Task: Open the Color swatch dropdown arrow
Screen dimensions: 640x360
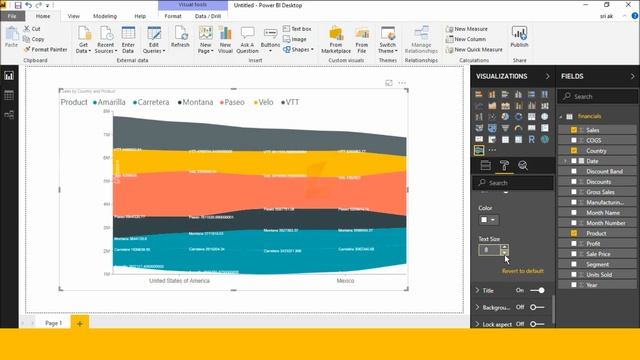Action: [x=493, y=220]
